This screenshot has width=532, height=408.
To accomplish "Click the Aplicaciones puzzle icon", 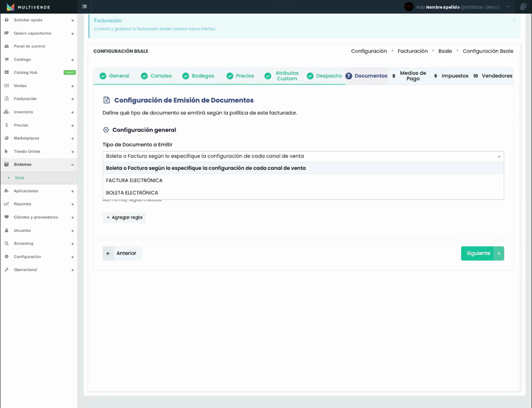I will [6, 191].
